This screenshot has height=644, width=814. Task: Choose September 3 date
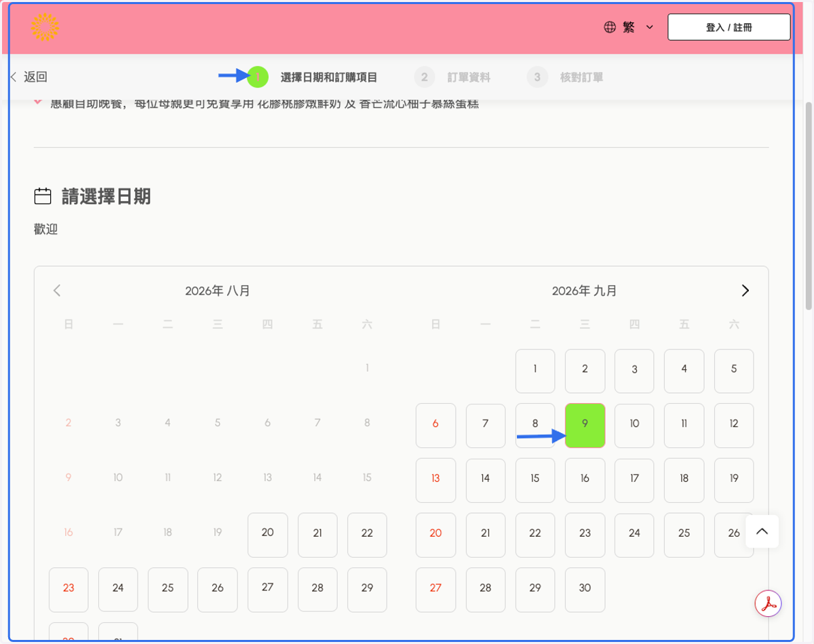pyautogui.click(x=634, y=371)
